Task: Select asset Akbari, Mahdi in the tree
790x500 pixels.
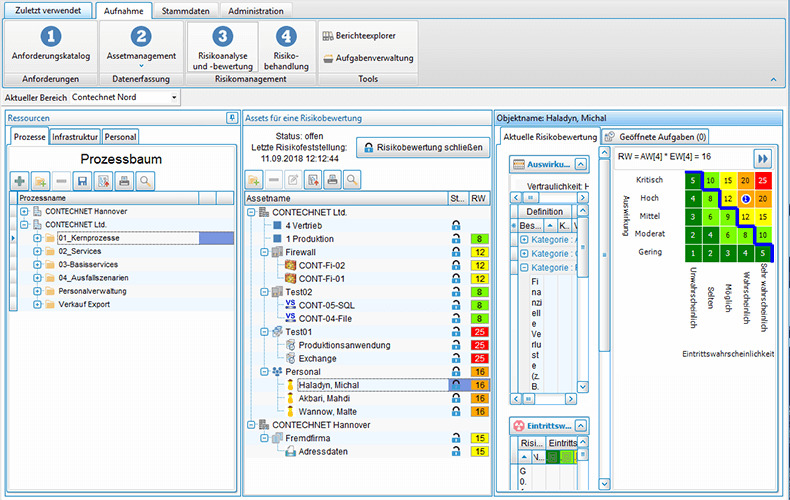Action: [326, 397]
